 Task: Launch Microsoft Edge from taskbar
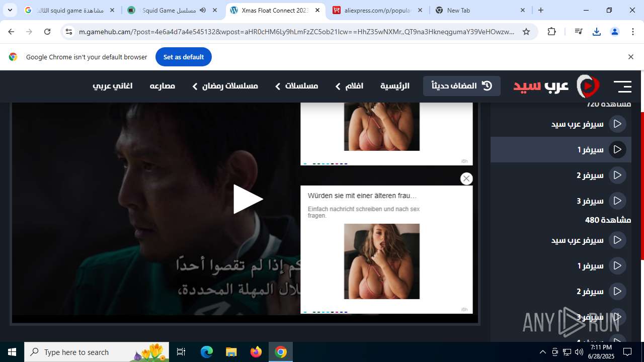[207, 352]
